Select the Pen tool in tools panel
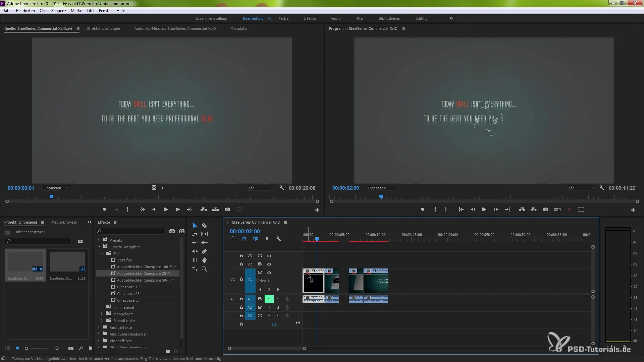 (x=204, y=251)
